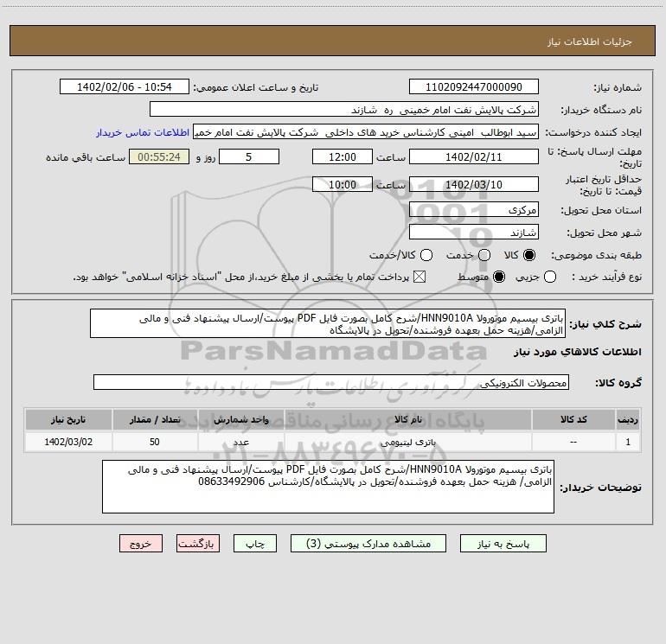This screenshot has width=666, height=644.
Task: Click the تعداد / مقدار column header
Action: point(155,419)
